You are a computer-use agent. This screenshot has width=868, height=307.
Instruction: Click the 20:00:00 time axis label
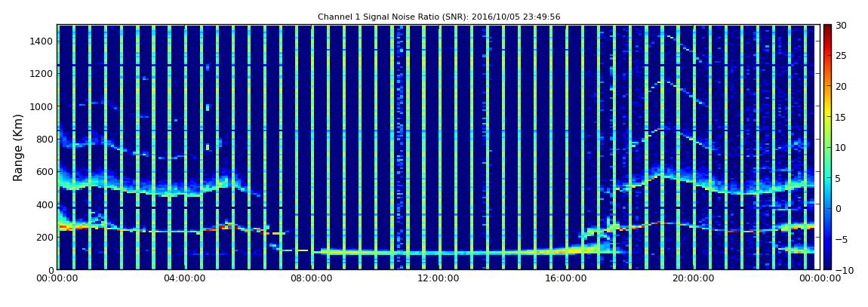pyautogui.click(x=693, y=279)
